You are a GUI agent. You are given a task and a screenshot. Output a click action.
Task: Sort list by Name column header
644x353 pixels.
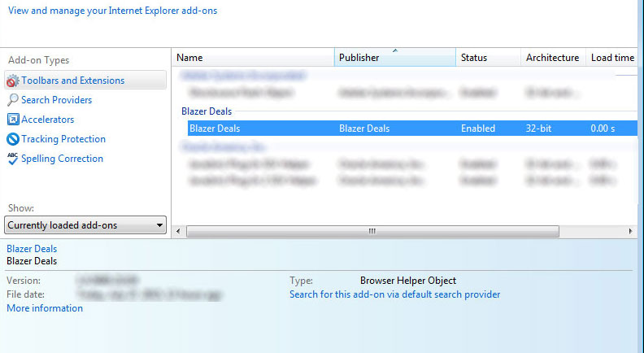tap(252, 58)
